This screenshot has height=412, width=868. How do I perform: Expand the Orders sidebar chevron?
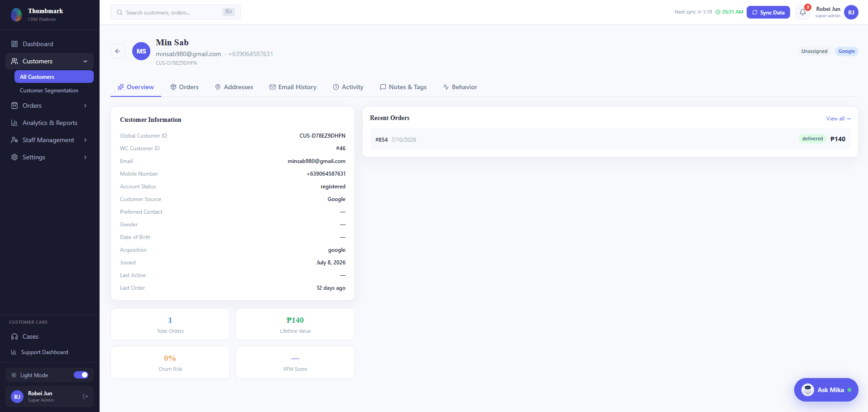tap(85, 105)
